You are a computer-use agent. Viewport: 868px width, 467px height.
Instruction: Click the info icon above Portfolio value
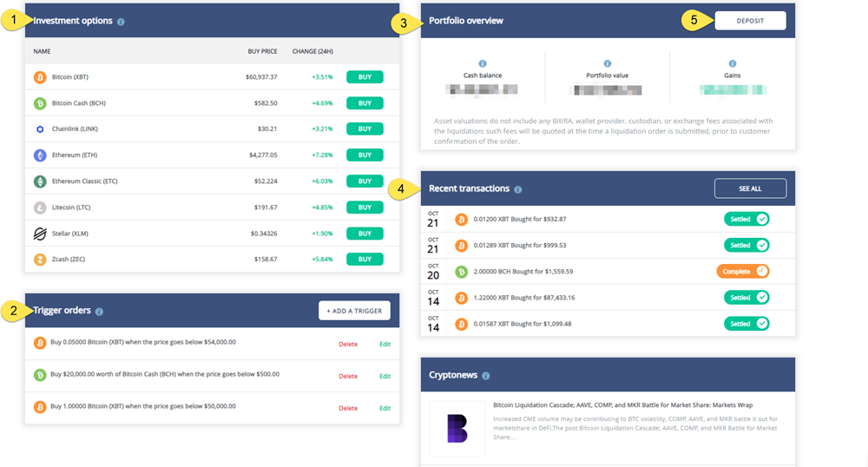[x=608, y=63]
